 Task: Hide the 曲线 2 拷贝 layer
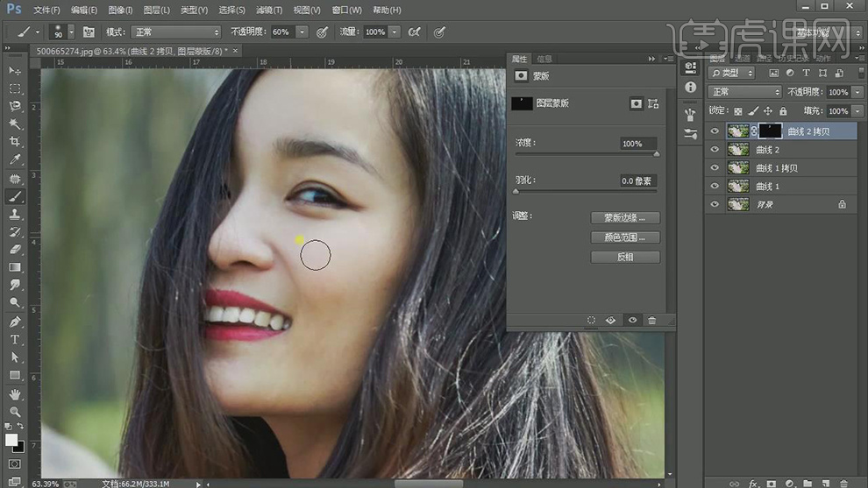(715, 131)
